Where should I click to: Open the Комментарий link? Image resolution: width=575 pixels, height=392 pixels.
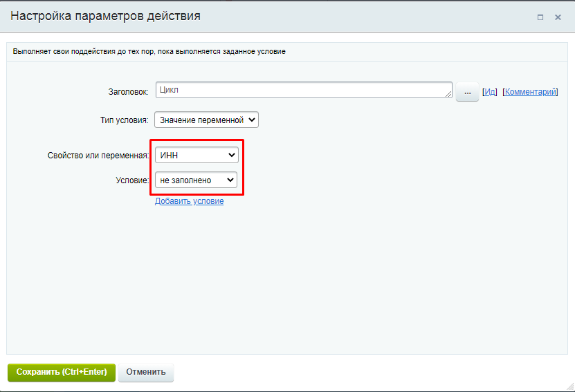coord(530,92)
